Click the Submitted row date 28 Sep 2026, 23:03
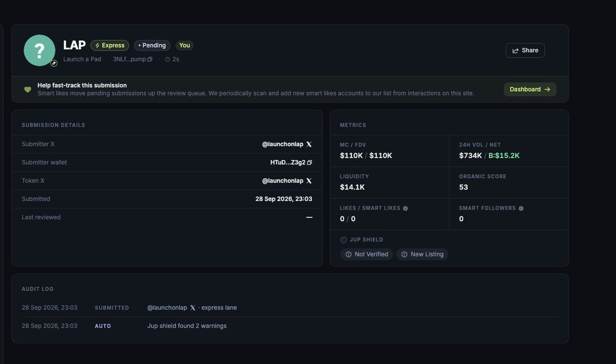 point(284,199)
